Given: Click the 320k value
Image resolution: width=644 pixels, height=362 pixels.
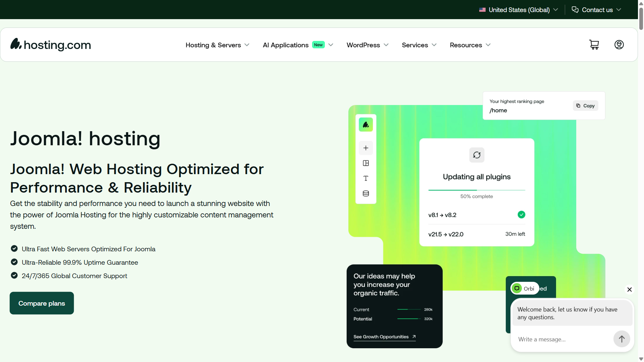Looking at the screenshot, I should coord(428,319).
